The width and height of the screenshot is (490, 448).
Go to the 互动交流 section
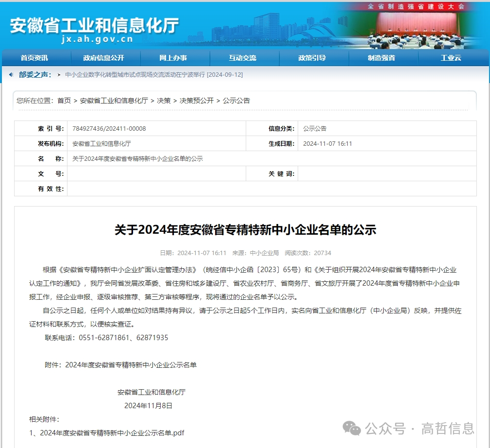click(242, 58)
